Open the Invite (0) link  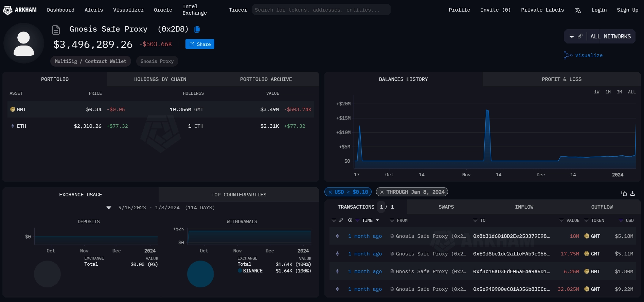[495, 10]
